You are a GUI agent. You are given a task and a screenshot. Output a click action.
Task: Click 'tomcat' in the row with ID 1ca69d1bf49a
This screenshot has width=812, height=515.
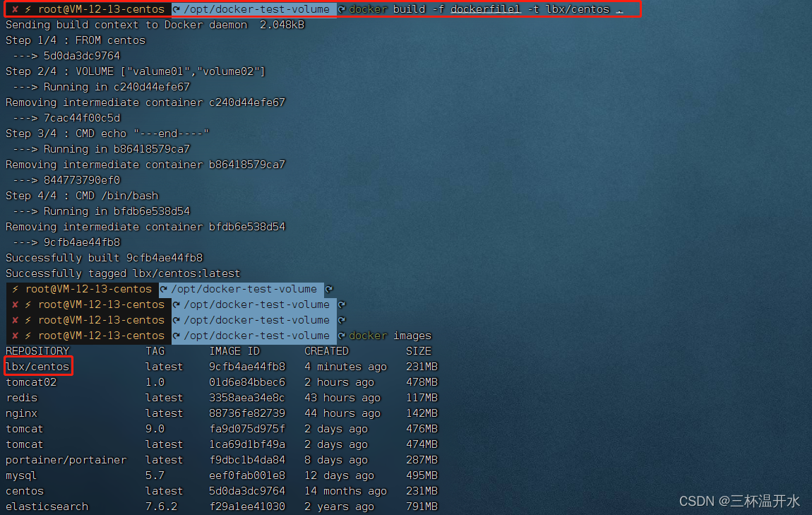[24, 444]
